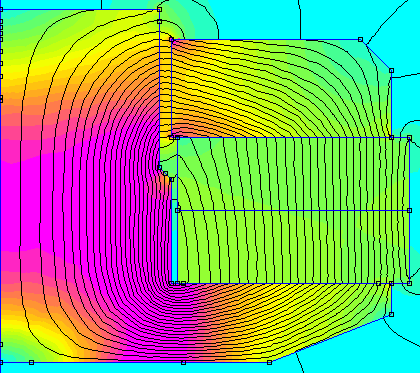Select node on lower right edge above angled chamfer
This screenshot has height=373, width=420.
[391, 314]
